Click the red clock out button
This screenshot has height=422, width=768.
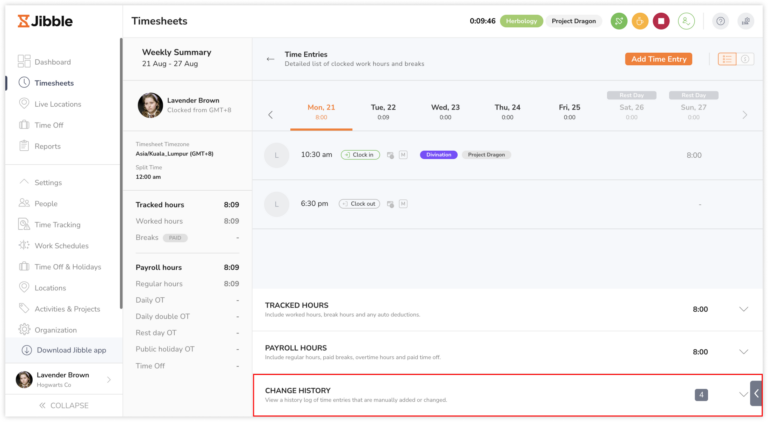[x=661, y=21]
